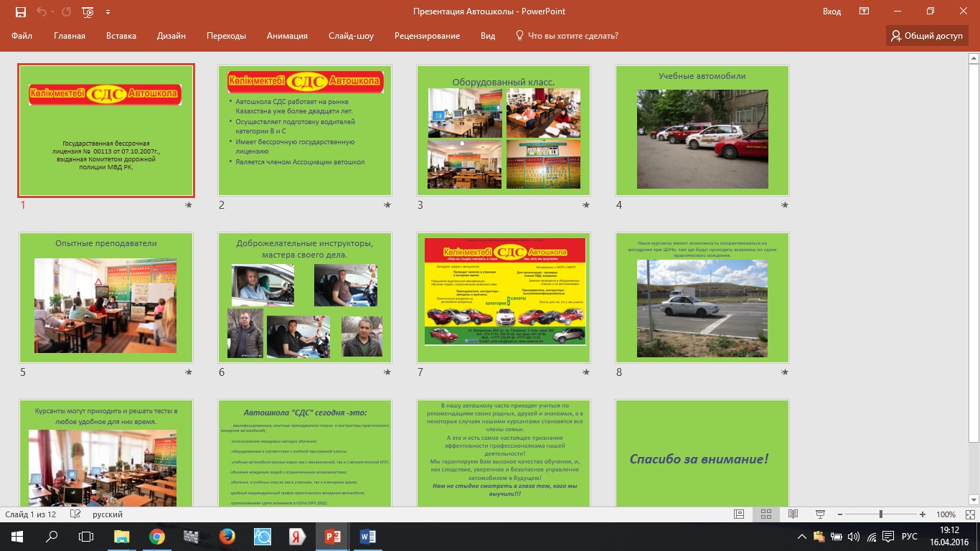The width and height of the screenshot is (980, 551).
Task: Open Customize Quick Access Toolbar dropdown
Action: (108, 12)
